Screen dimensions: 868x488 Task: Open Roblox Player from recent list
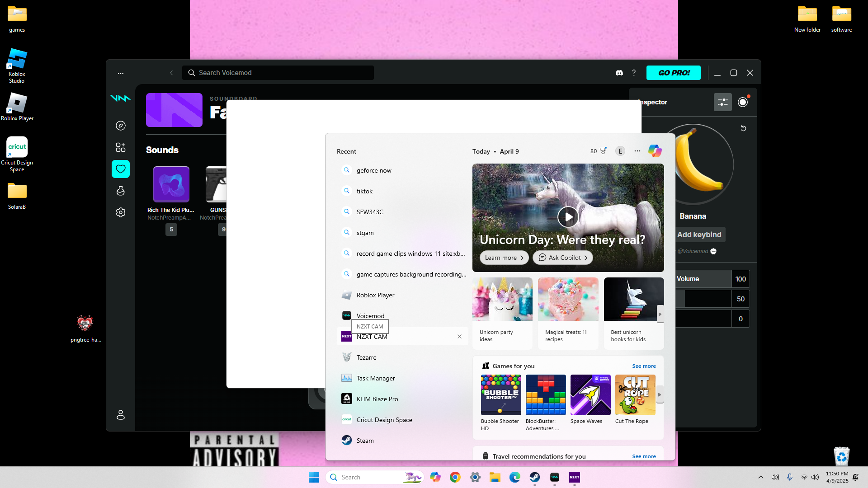point(402,295)
